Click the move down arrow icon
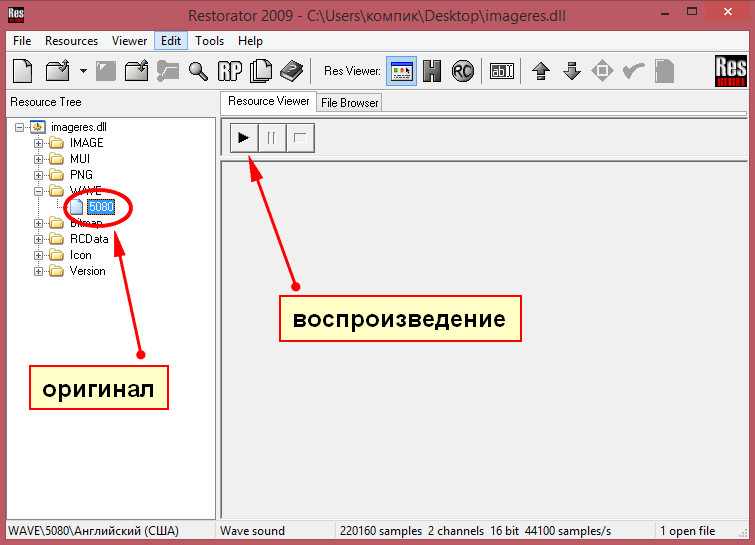Screen dimensions: 755x545 (x=572, y=71)
